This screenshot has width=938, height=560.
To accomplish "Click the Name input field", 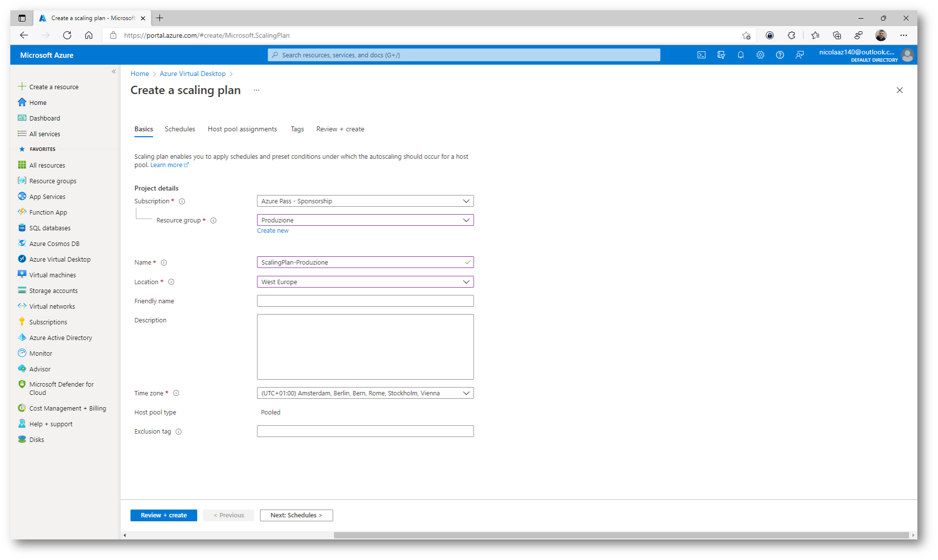I will point(365,262).
